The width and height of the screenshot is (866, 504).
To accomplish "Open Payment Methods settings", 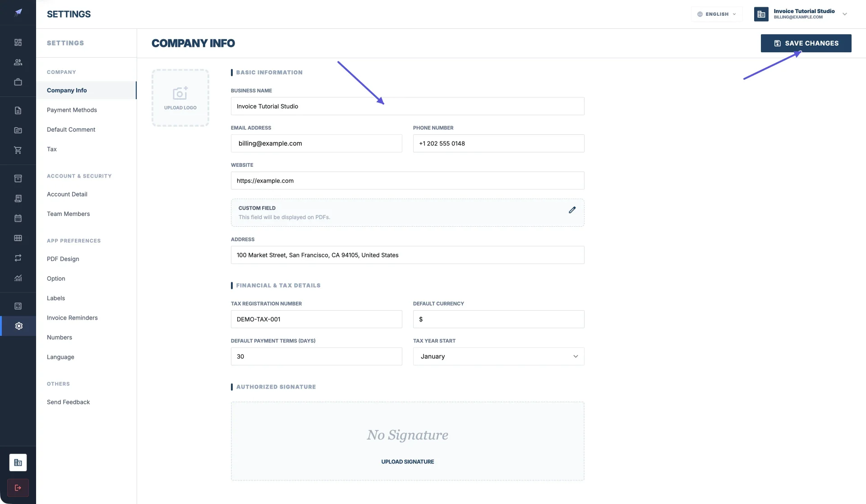I will point(72,110).
